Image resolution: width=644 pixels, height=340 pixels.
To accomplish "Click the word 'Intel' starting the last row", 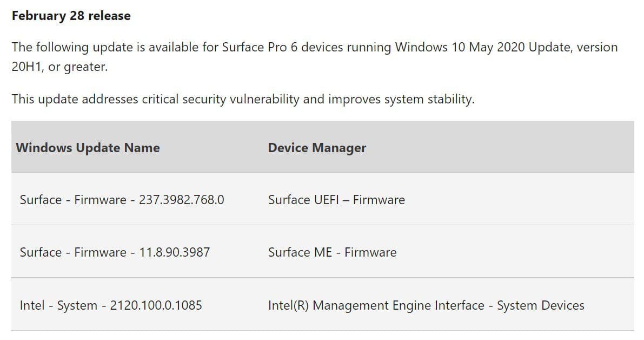I will tap(32, 305).
